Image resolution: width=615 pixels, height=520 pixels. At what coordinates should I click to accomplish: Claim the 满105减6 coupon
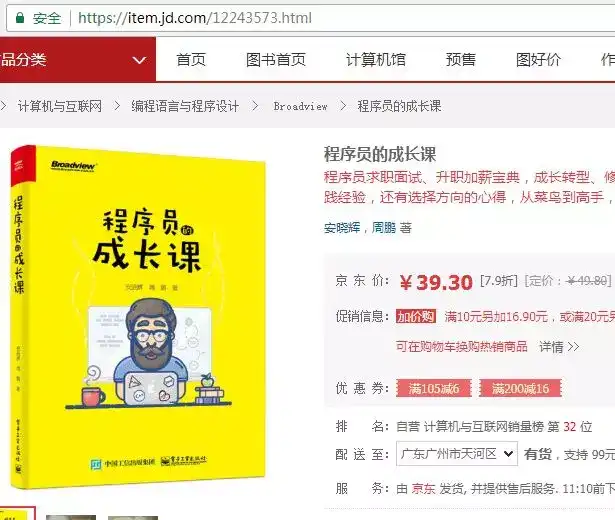434,388
